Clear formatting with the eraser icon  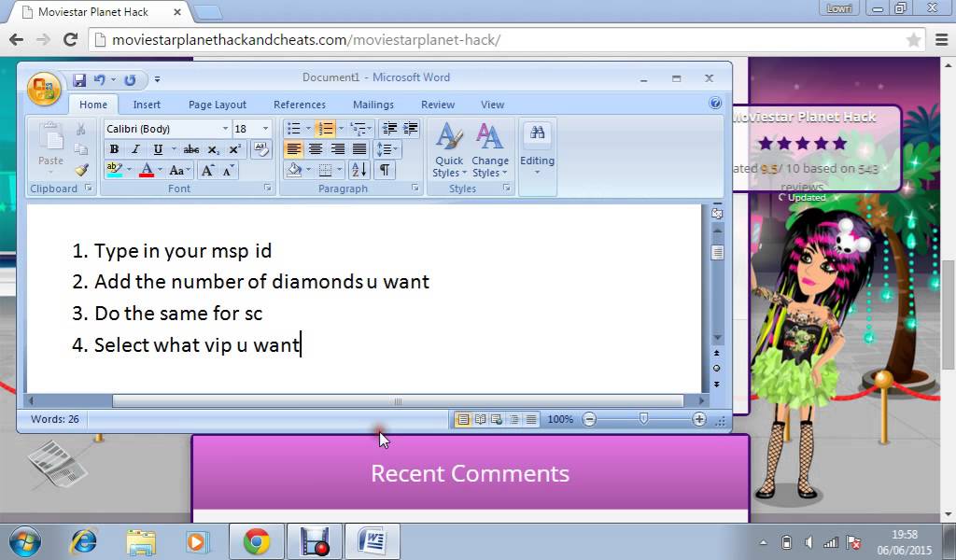261,149
